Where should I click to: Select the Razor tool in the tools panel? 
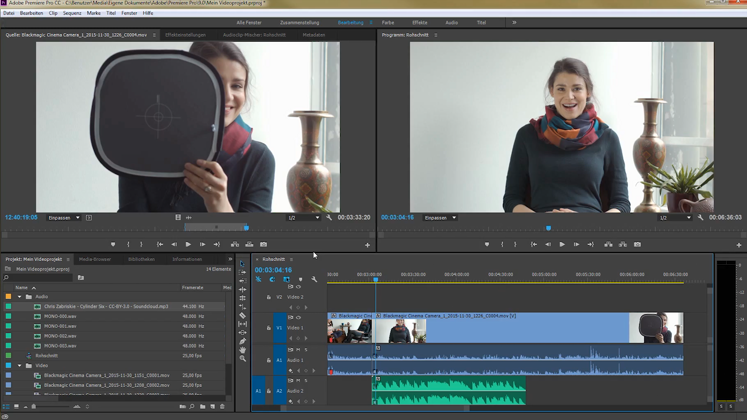pyautogui.click(x=242, y=316)
